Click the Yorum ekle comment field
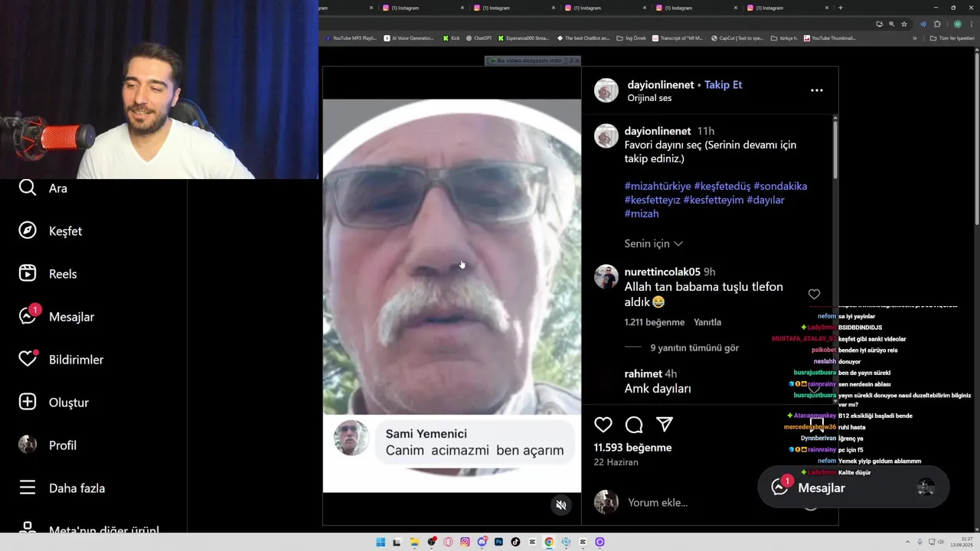Viewport: 980px width, 551px height. pos(658,503)
